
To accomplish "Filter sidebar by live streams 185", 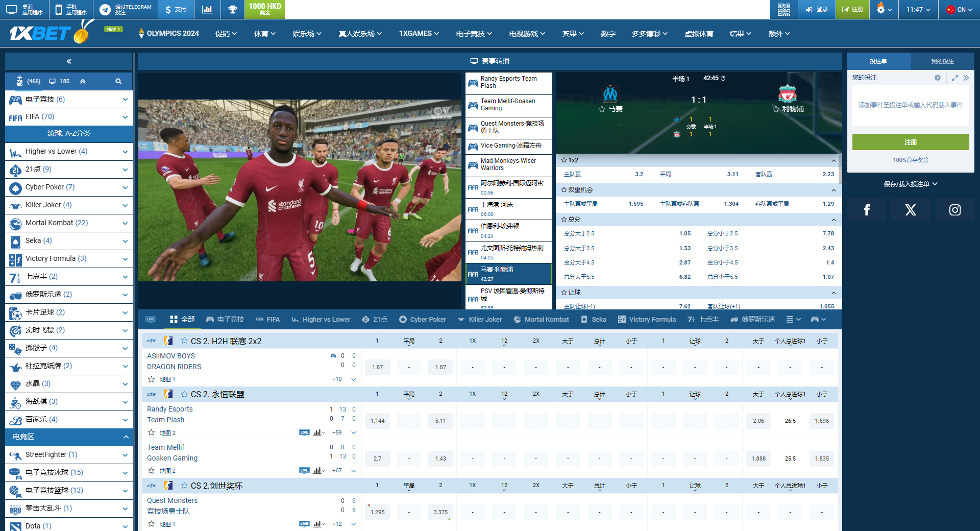I will click(59, 81).
